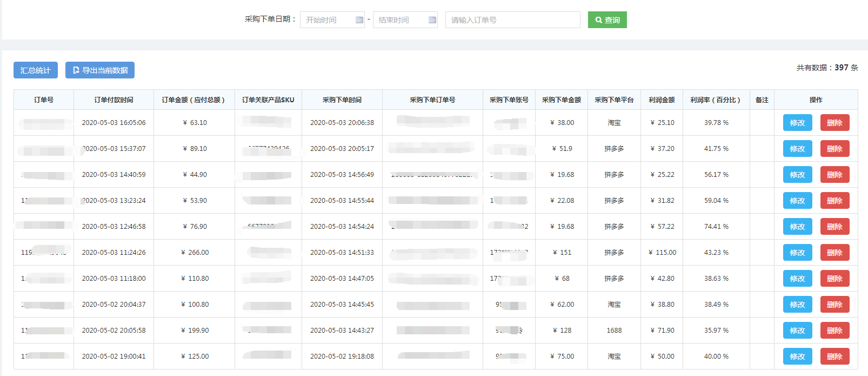
Task: Select the 40.00 % profit rate cell
Action: (716, 357)
